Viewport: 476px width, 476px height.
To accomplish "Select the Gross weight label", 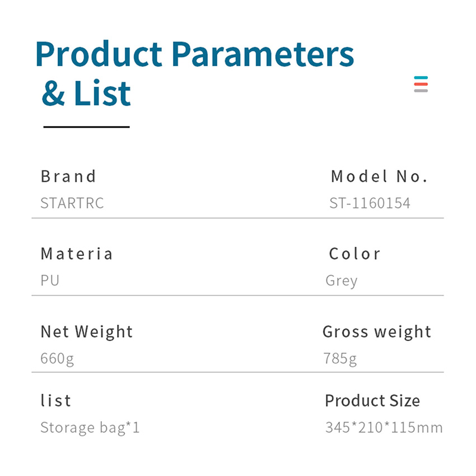I will (377, 332).
